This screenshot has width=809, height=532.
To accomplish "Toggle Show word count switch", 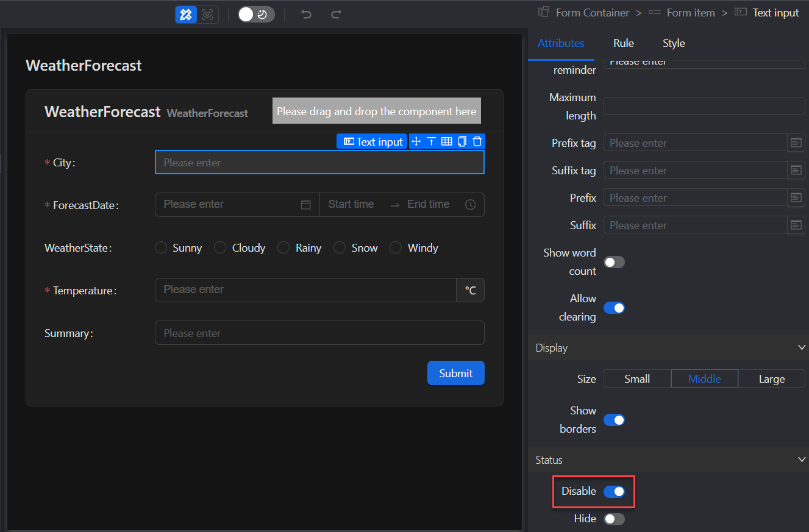I will point(614,262).
